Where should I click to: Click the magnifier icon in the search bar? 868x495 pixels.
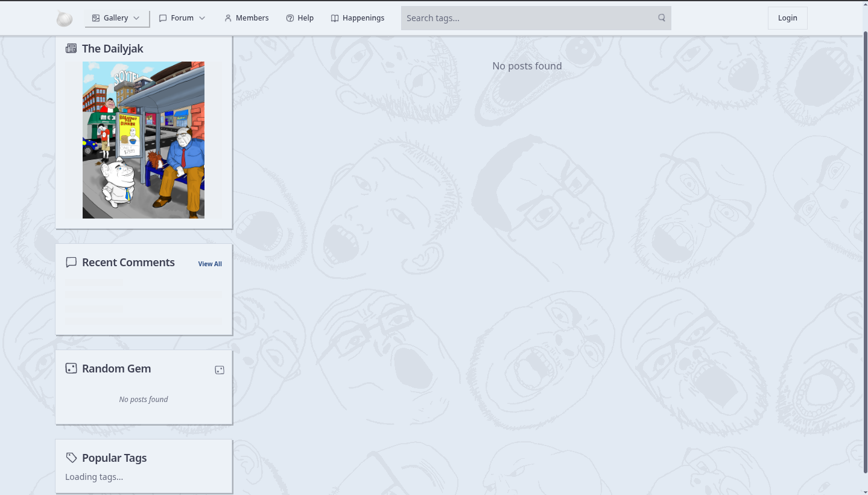[x=662, y=18]
